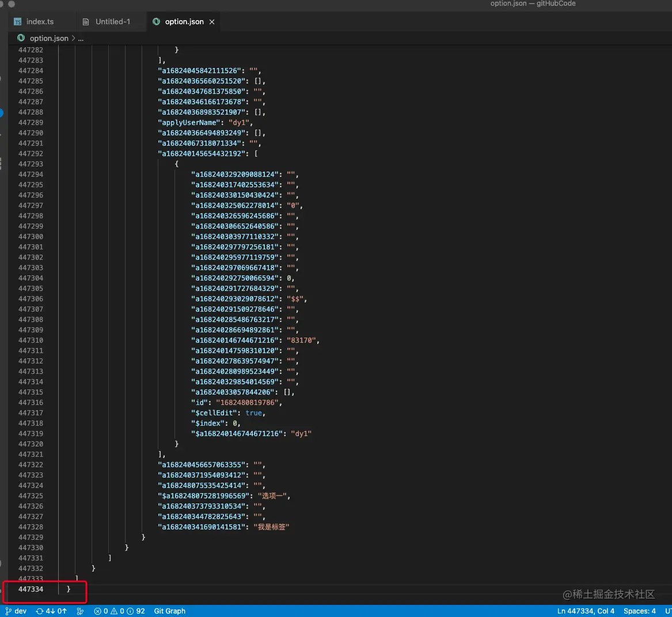Click the git graph icon beside the sync indicator

[80, 611]
